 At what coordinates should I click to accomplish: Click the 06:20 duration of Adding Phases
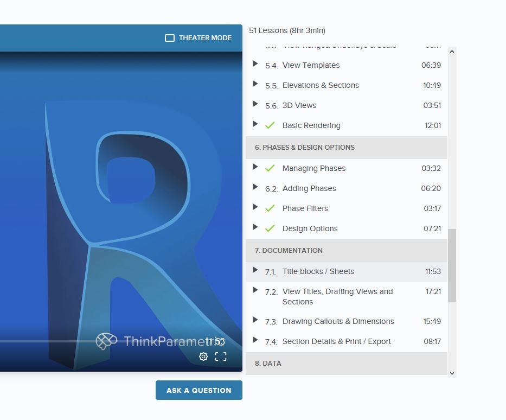431,188
